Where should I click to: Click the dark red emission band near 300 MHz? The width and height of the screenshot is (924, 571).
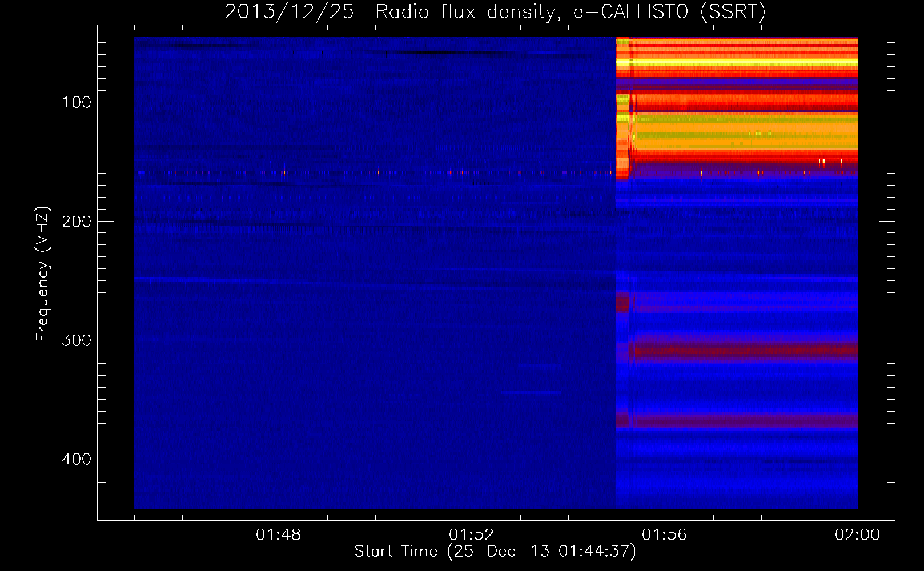(742, 349)
